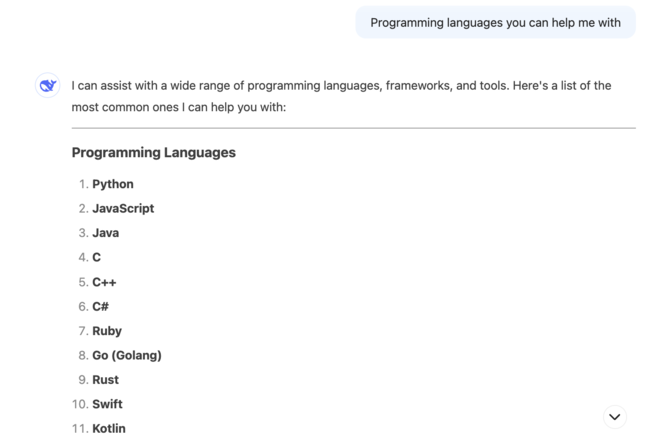Select the "Programming Languages" heading
Screen dimensions: 650x436
point(153,153)
